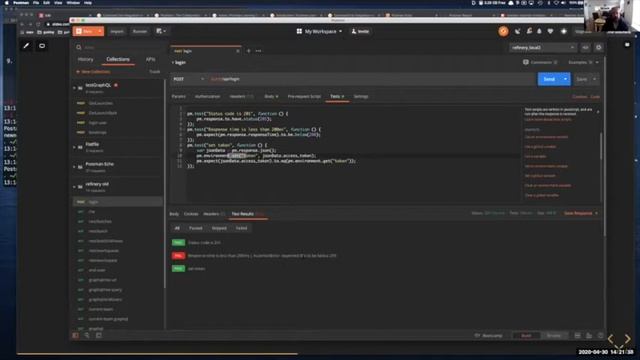Image resolution: width=640 pixels, height=360 pixels.
Task: Switch to the request Settings tab
Action: pos(361,97)
